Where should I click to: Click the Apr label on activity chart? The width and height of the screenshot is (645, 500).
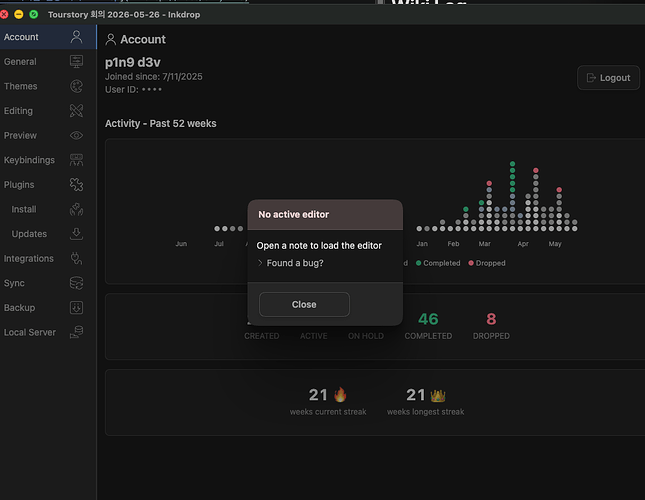(523, 244)
